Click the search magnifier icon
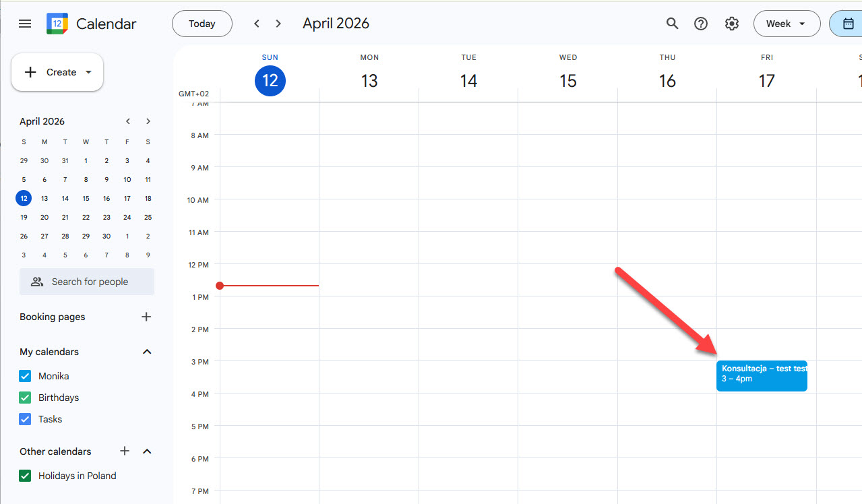This screenshot has height=504, width=862. click(x=672, y=24)
